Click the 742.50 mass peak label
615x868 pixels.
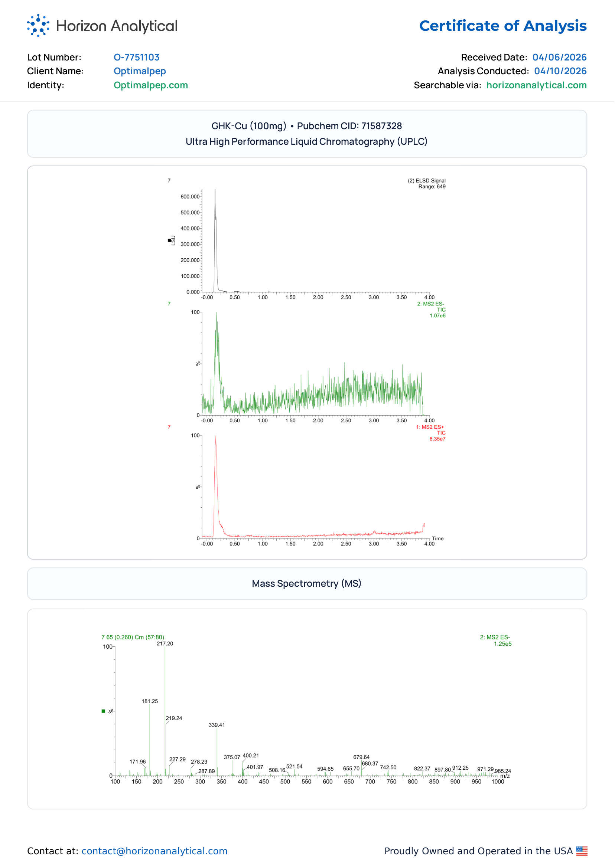coord(388,768)
